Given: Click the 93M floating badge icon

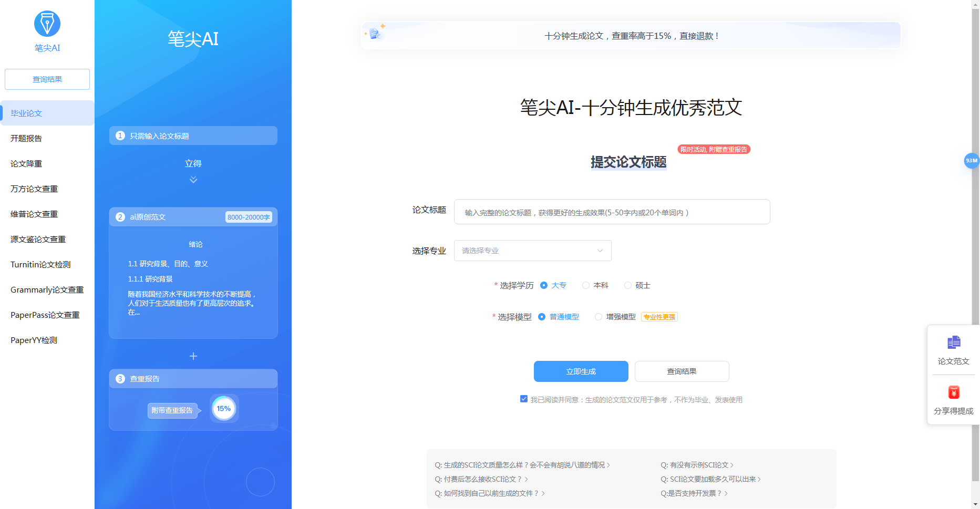Looking at the screenshot, I should [x=972, y=161].
